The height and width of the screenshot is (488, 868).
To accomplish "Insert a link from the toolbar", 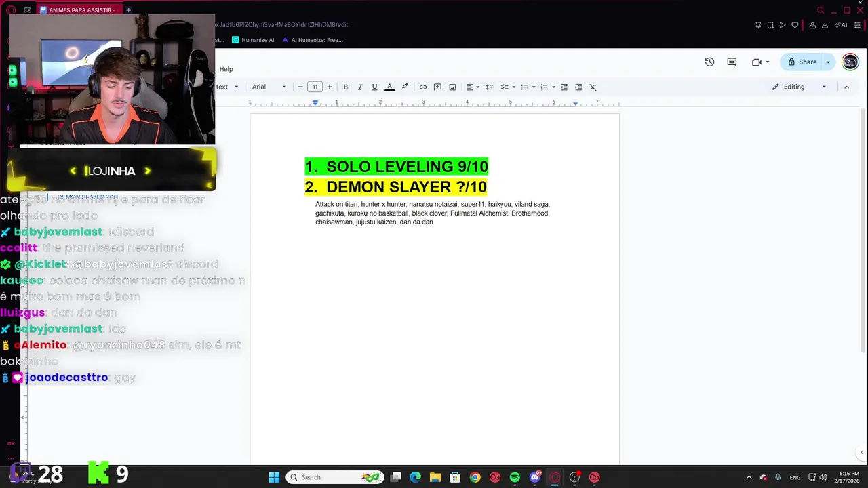I will click(x=423, y=87).
